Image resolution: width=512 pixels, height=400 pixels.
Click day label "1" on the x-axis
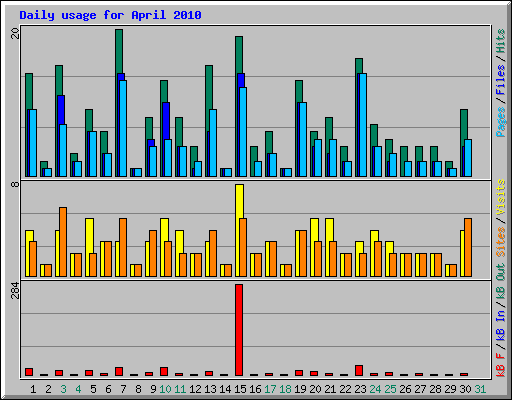click(33, 389)
